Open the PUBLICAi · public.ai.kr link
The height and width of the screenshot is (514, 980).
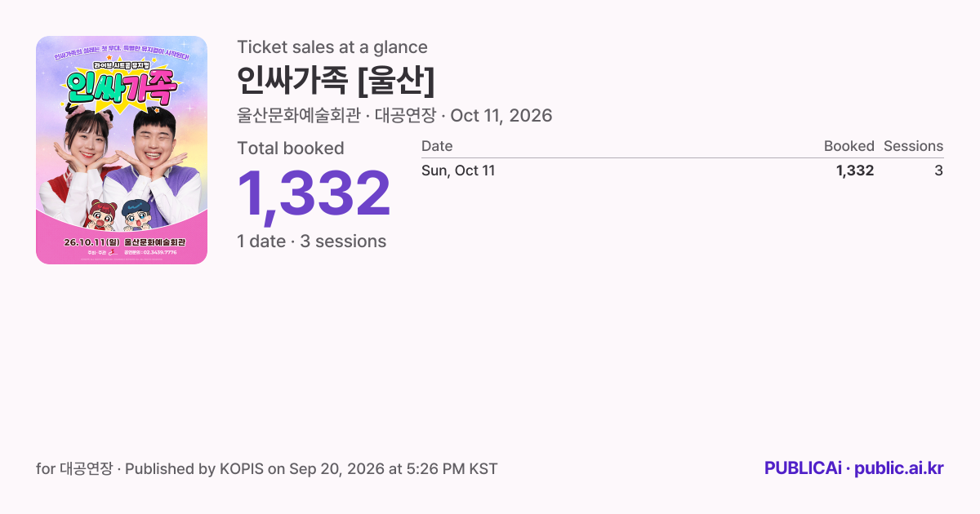(x=854, y=468)
